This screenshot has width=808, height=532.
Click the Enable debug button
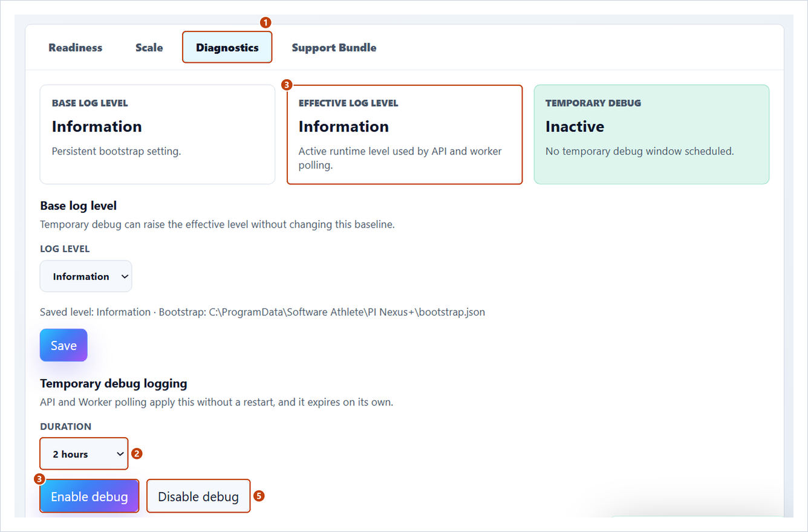coord(90,496)
